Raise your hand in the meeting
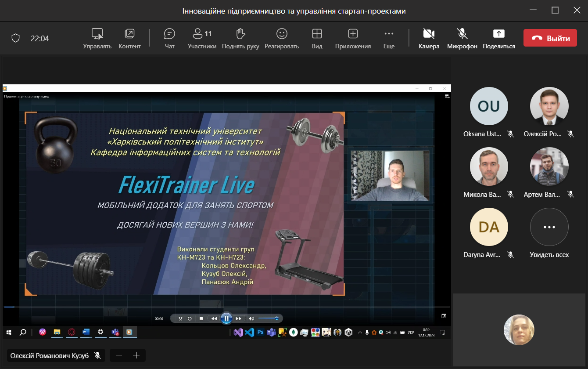588x369 pixels. click(x=240, y=38)
